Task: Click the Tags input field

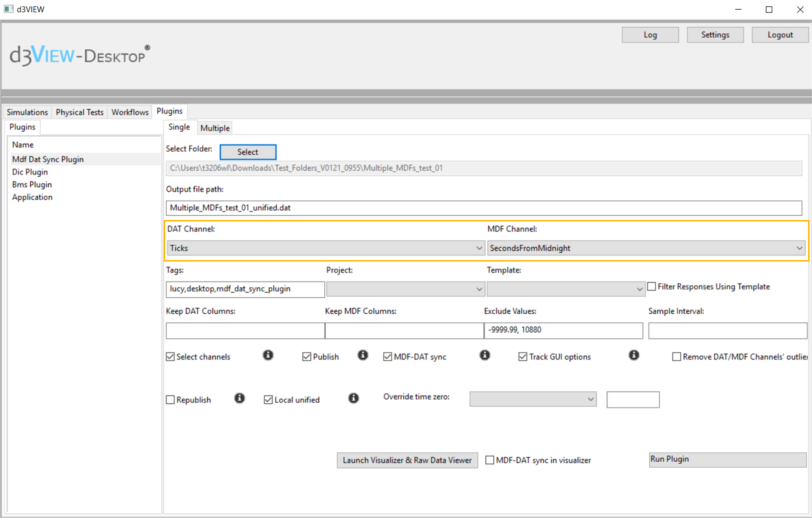Action: (245, 289)
